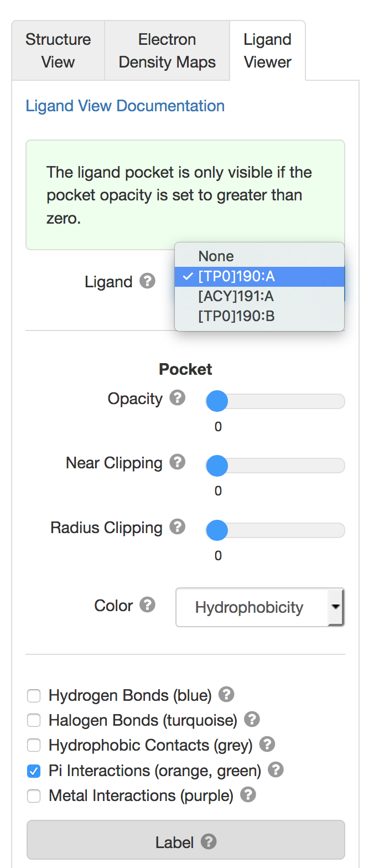This screenshot has height=868, width=374.
Task: Choose [ACY]191:A from the ligand list
Action: click(236, 297)
